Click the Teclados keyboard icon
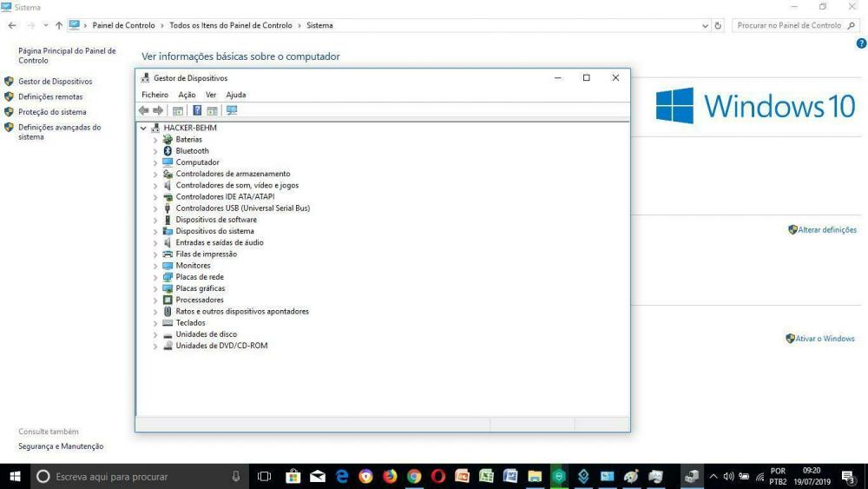The image size is (868, 489). (168, 323)
